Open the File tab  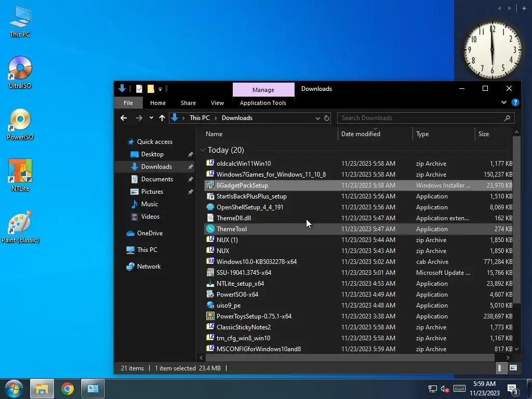click(x=128, y=103)
